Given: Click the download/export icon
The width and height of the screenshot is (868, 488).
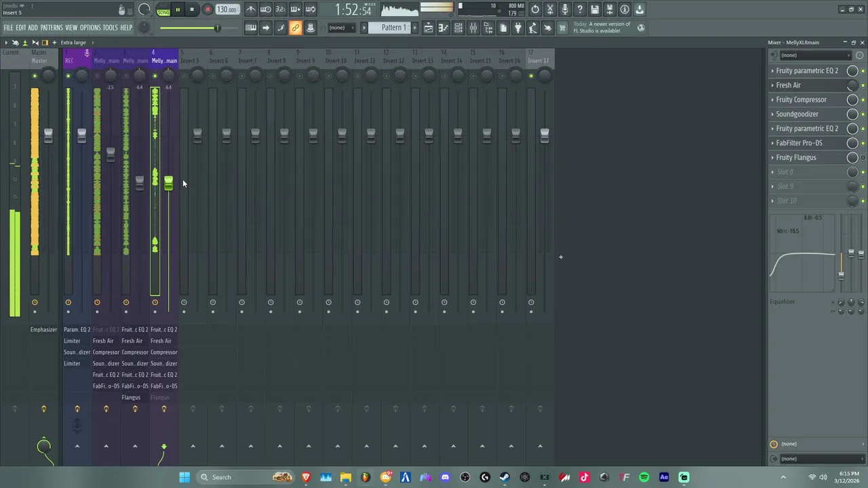Looking at the screenshot, I should pos(639,9).
